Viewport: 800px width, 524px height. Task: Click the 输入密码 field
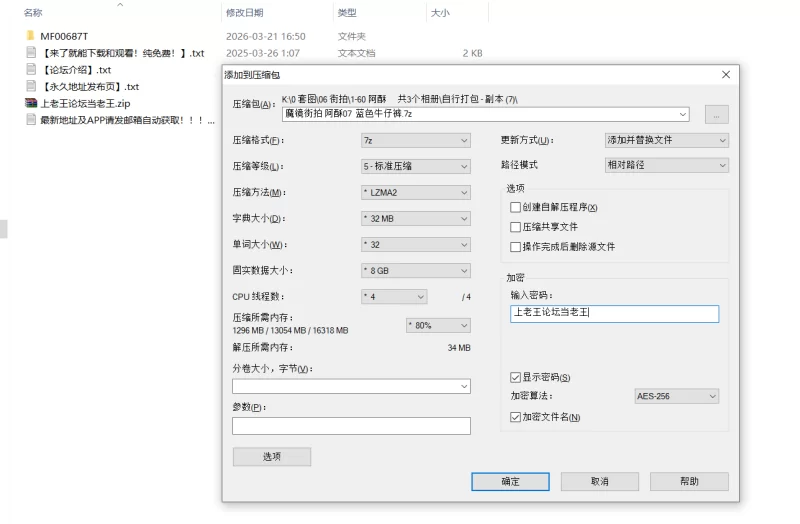614,314
